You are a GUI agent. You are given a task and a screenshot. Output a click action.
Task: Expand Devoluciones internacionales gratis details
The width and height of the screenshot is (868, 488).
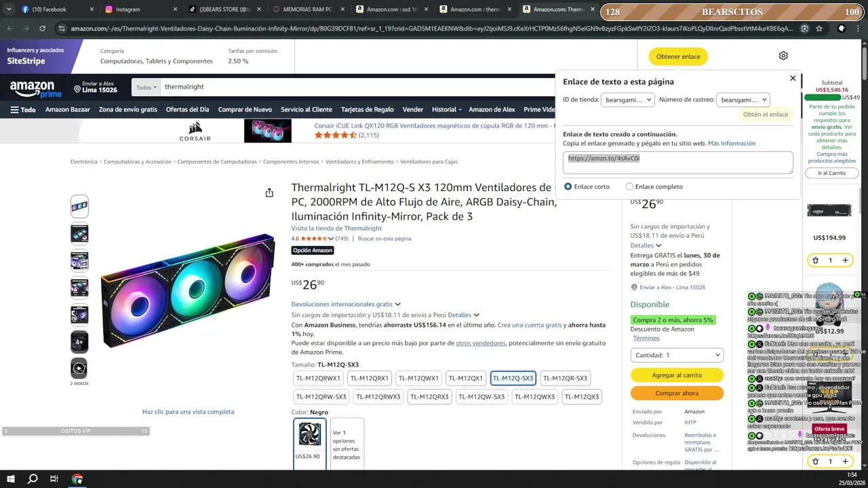click(346, 304)
